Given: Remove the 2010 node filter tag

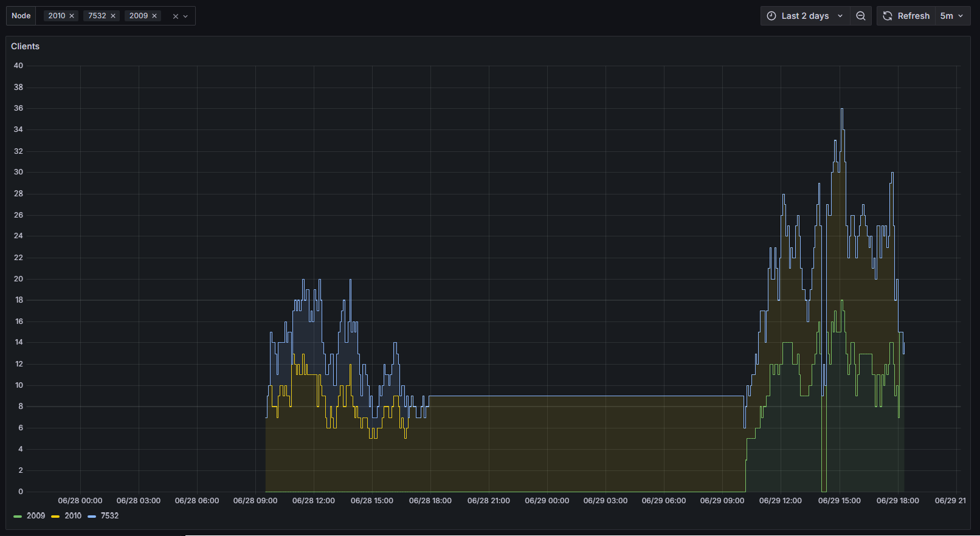Looking at the screenshot, I should (x=72, y=16).
